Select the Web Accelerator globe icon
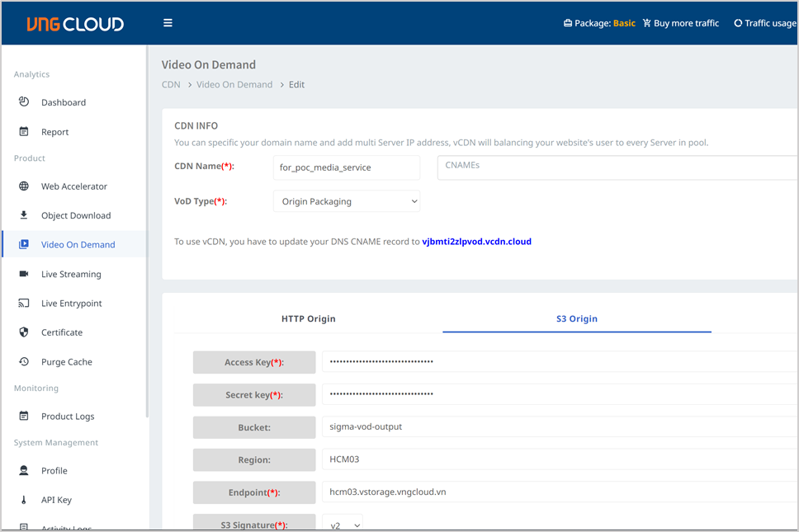The image size is (799, 532). (x=24, y=186)
